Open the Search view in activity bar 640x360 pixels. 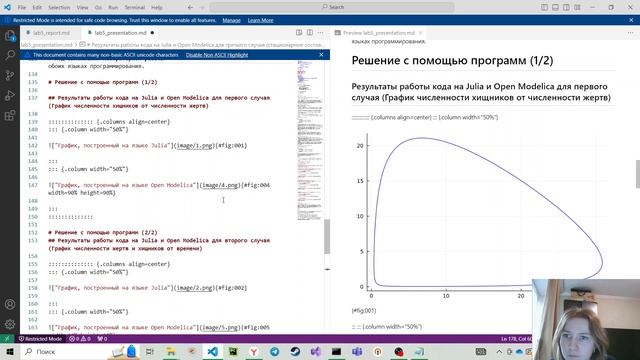click(10, 55)
